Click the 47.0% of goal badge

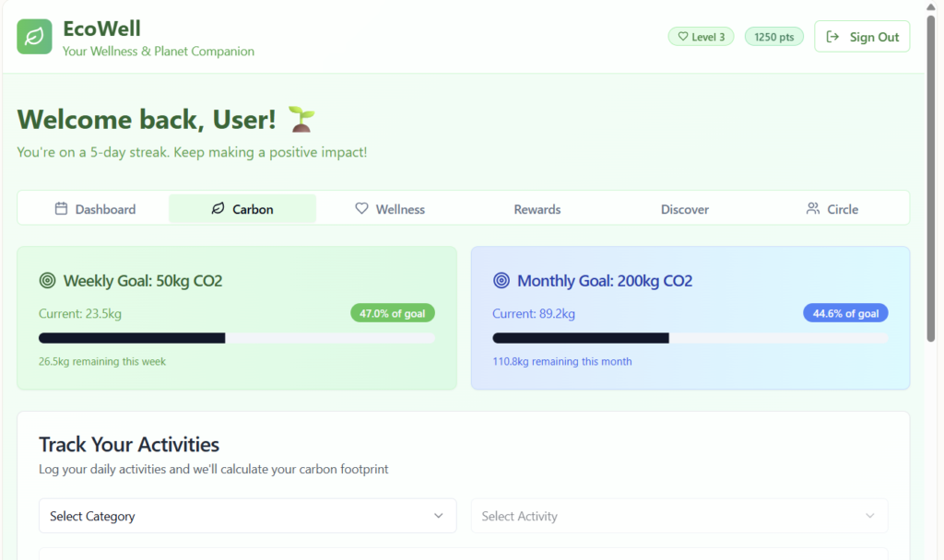pos(392,313)
